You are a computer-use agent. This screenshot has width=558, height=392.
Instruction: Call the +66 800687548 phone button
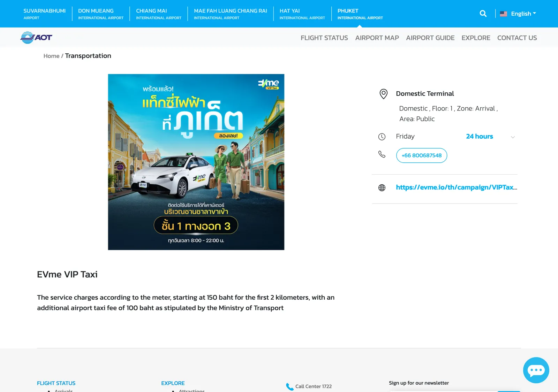point(422,155)
